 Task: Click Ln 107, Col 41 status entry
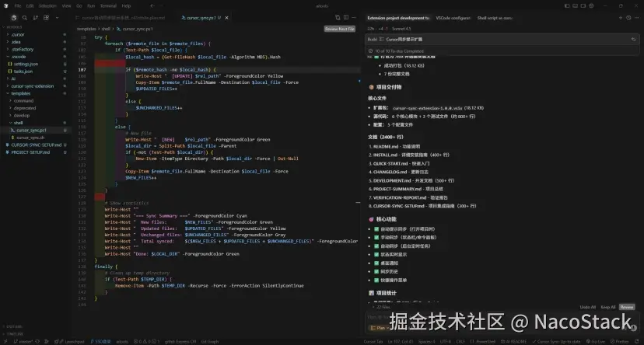pos(401,341)
